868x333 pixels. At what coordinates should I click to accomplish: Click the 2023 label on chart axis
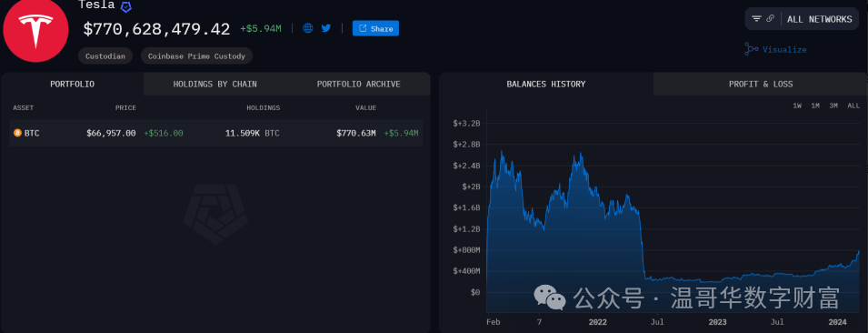[x=717, y=322]
